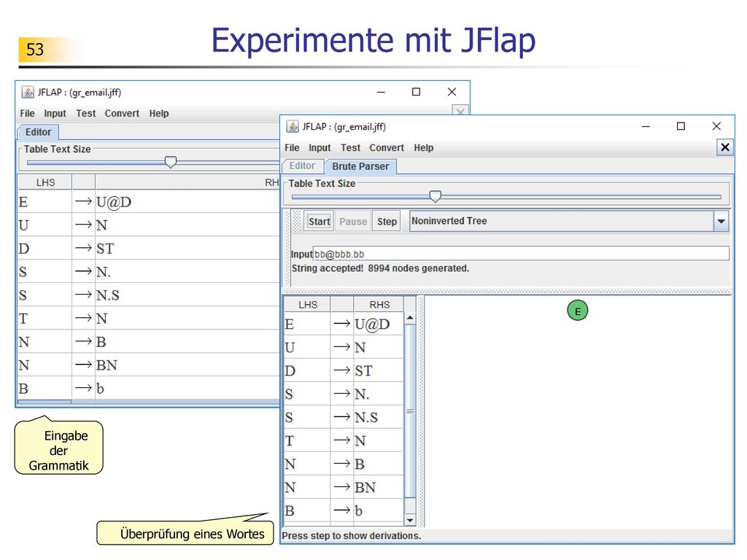Open Test menu in back JFLAP window
Screen dimensions: 747x560
[86, 114]
